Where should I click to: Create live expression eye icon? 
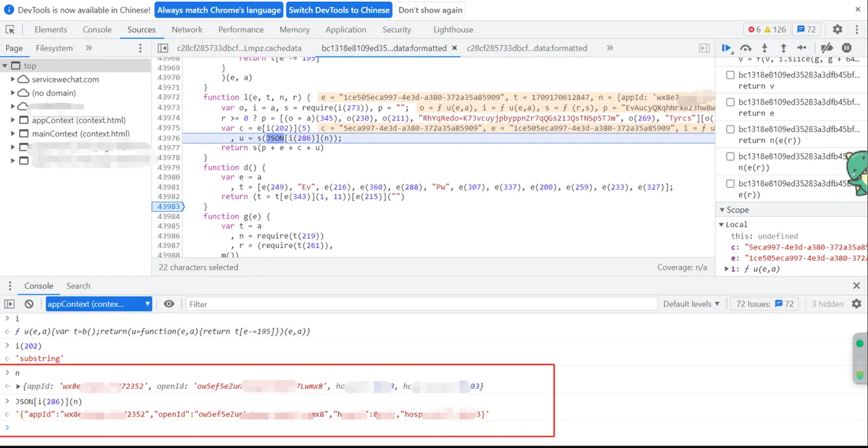pyautogui.click(x=169, y=304)
